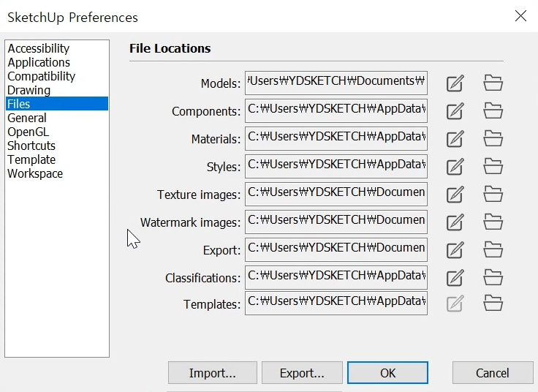Click the Models path field
Screen dimensions: 538x392
pos(336,83)
